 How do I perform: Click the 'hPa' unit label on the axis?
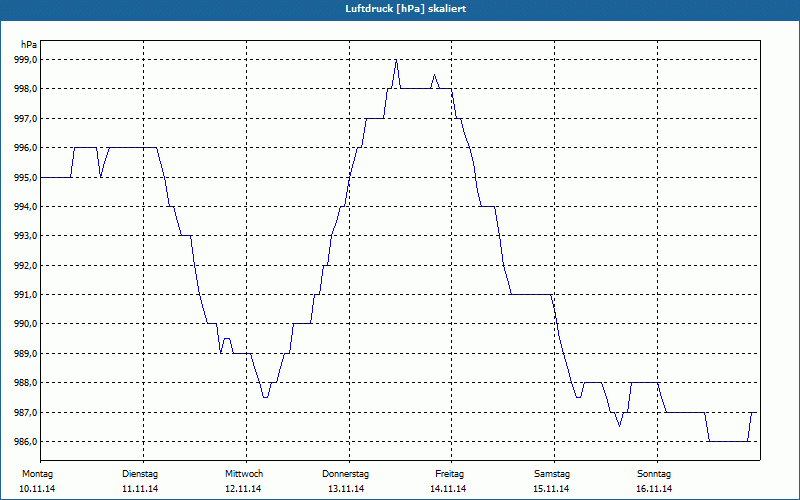(29, 45)
